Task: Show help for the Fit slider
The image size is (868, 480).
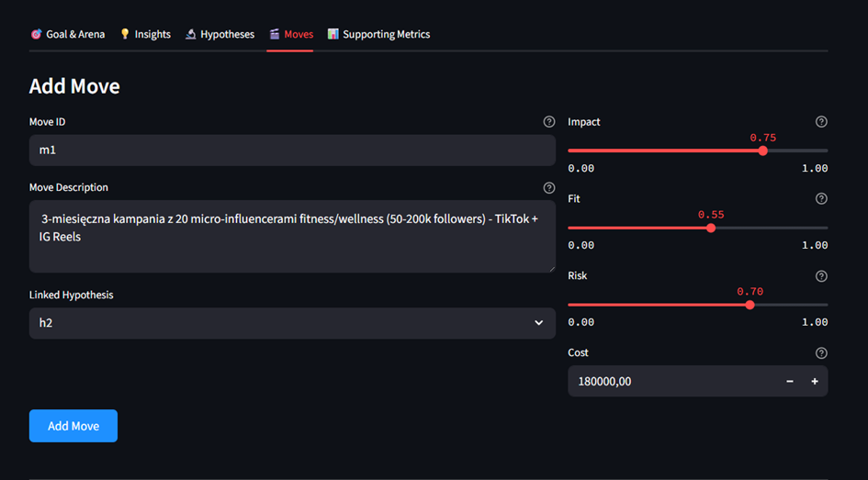Action: point(821,198)
